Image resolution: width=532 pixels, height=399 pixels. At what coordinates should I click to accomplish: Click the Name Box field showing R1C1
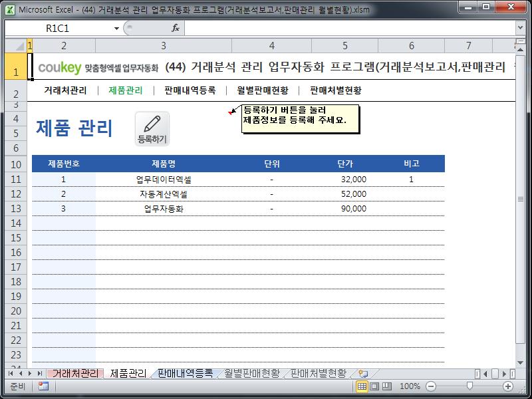pyautogui.click(x=58, y=28)
